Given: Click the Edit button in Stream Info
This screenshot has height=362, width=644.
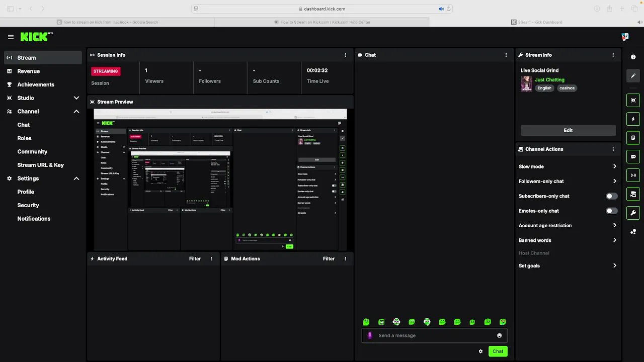Looking at the screenshot, I should tap(568, 131).
